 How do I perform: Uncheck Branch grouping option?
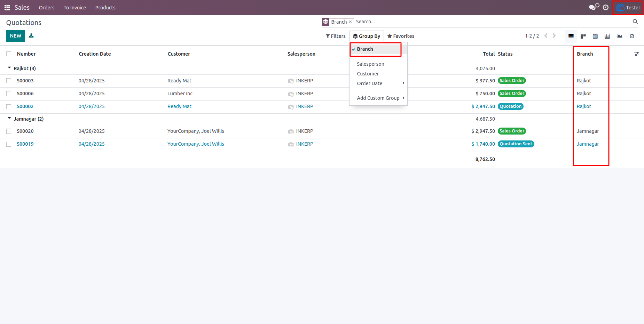(378, 49)
